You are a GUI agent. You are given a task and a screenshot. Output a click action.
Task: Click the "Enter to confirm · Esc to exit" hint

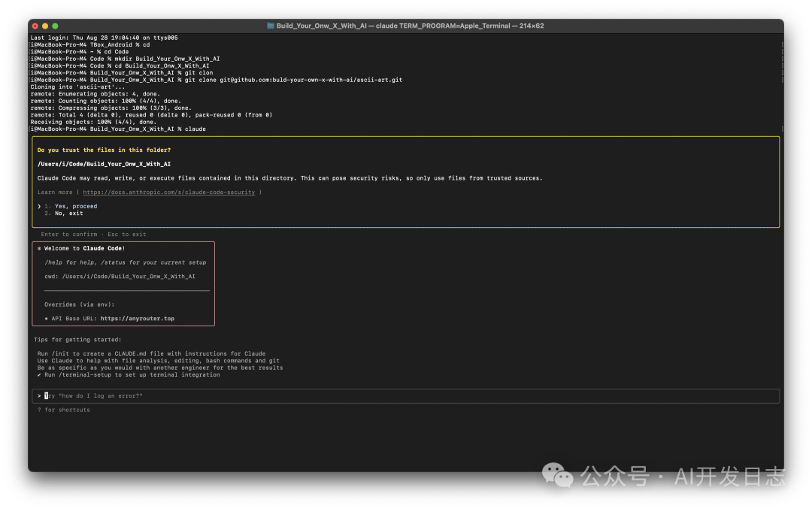click(x=94, y=235)
